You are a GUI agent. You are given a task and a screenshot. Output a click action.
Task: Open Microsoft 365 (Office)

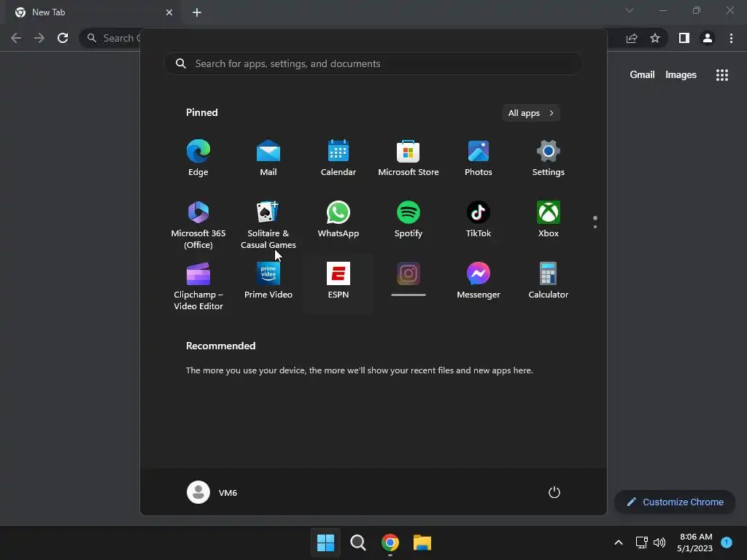198,225
